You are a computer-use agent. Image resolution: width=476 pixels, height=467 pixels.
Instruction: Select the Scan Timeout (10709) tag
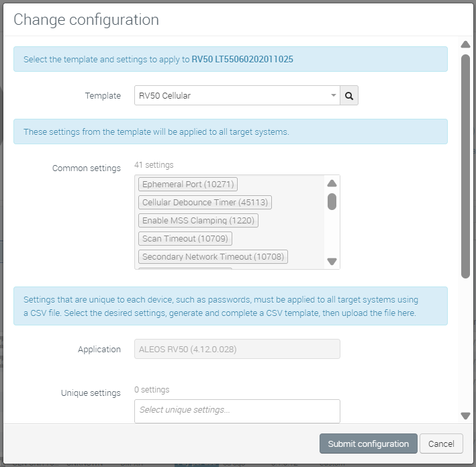click(185, 238)
